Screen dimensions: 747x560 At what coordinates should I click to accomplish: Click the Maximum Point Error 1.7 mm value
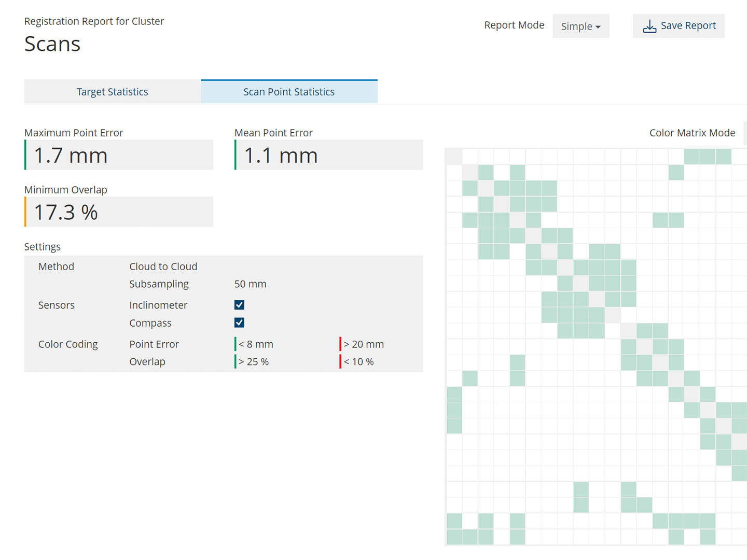pos(71,155)
